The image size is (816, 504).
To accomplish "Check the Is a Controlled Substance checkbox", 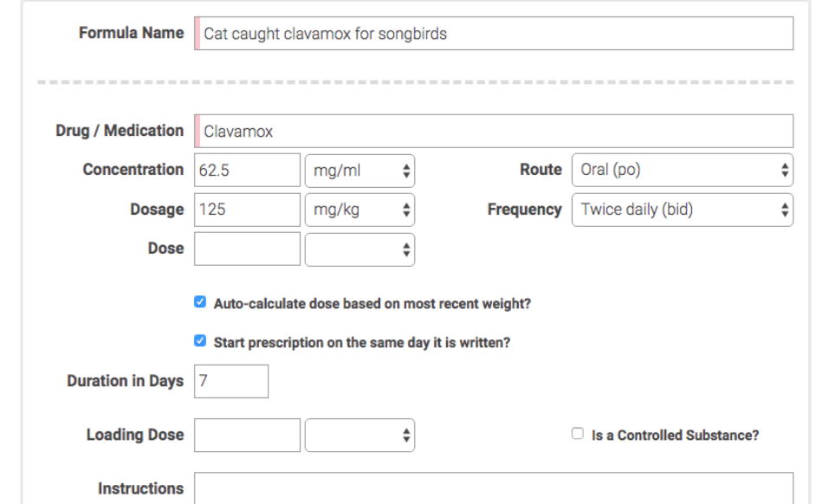I will (577, 433).
